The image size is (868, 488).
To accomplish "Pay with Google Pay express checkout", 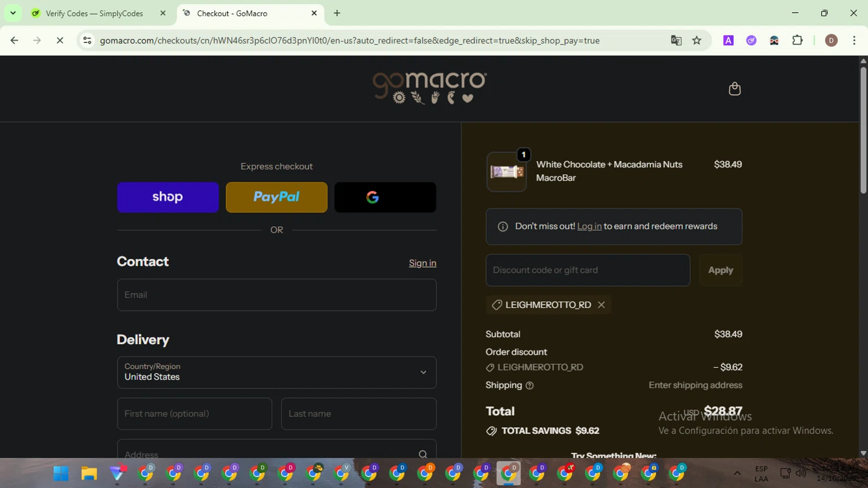I will 385,197.
